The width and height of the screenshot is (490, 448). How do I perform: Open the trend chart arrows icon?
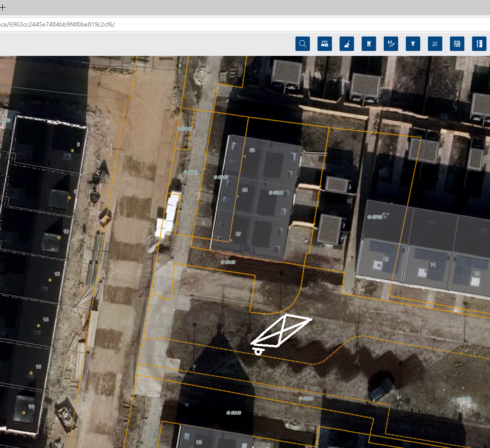391,44
